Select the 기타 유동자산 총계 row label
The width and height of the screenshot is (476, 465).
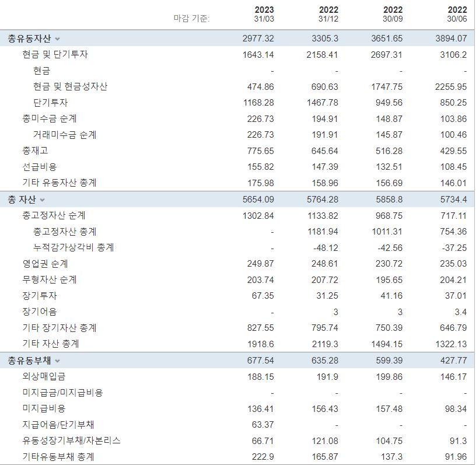click(x=60, y=183)
